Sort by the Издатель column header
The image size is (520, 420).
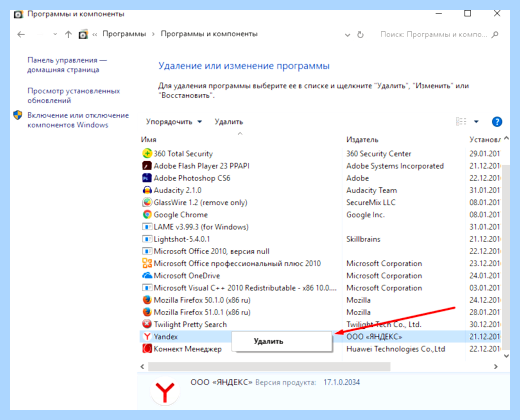(x=362, y=140)
